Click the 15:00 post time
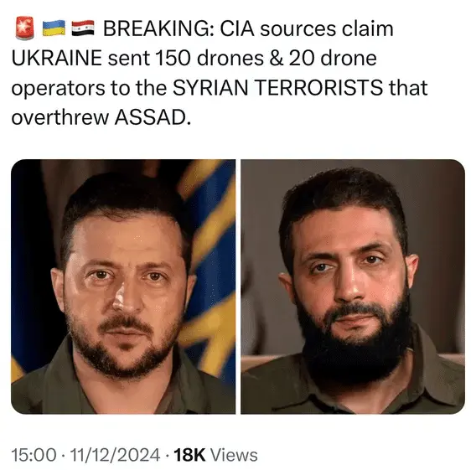476x470 pixels. 34,455
